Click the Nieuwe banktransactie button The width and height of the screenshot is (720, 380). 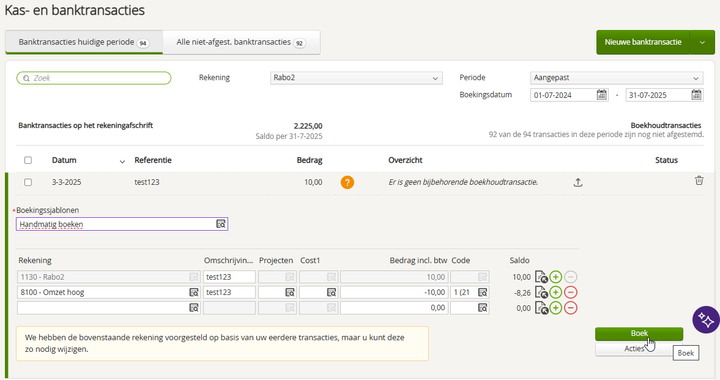coord(643,42)
